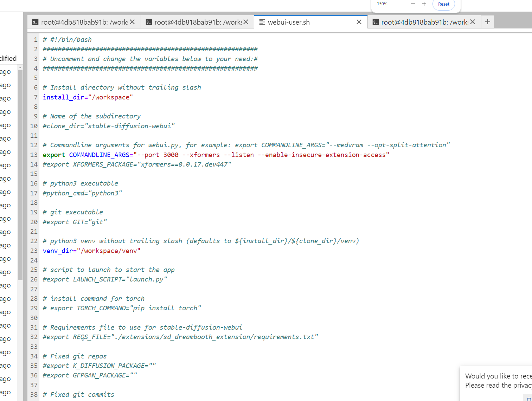Click the #clone_dir="stable-diffusion-webui" line

click(x=109, y=126)
